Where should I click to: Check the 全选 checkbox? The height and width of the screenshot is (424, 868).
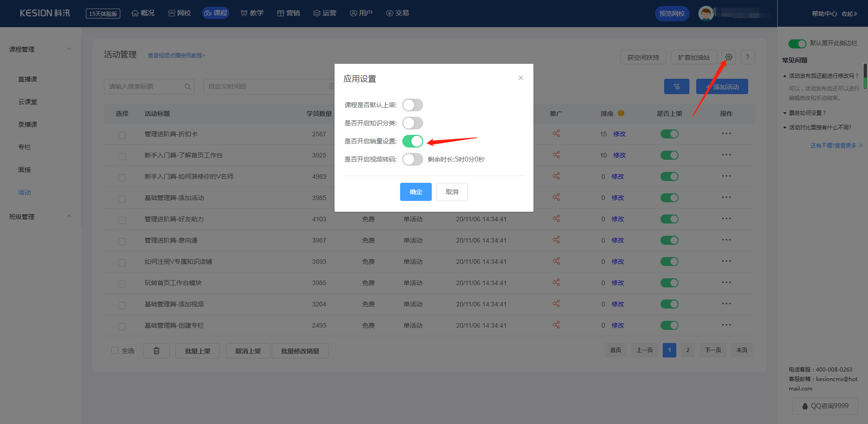point(115,350)
